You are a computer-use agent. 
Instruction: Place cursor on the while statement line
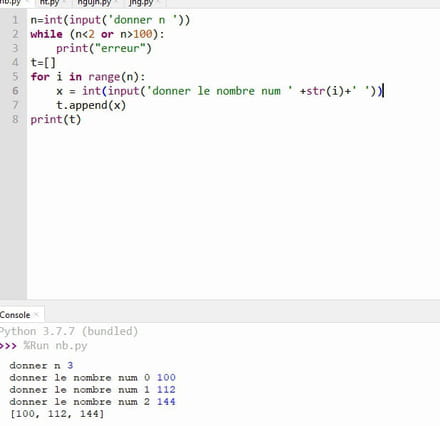point(97,34)
